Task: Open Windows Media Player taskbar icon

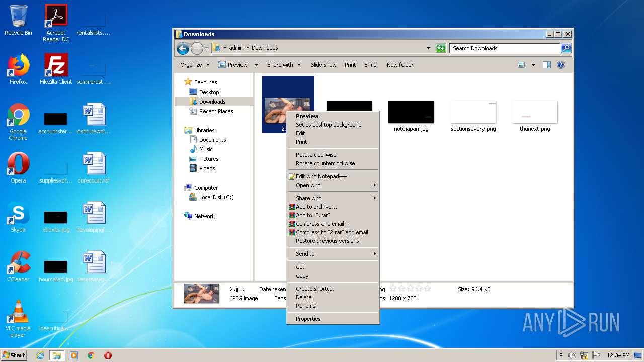Action: (x=74, y=355)
